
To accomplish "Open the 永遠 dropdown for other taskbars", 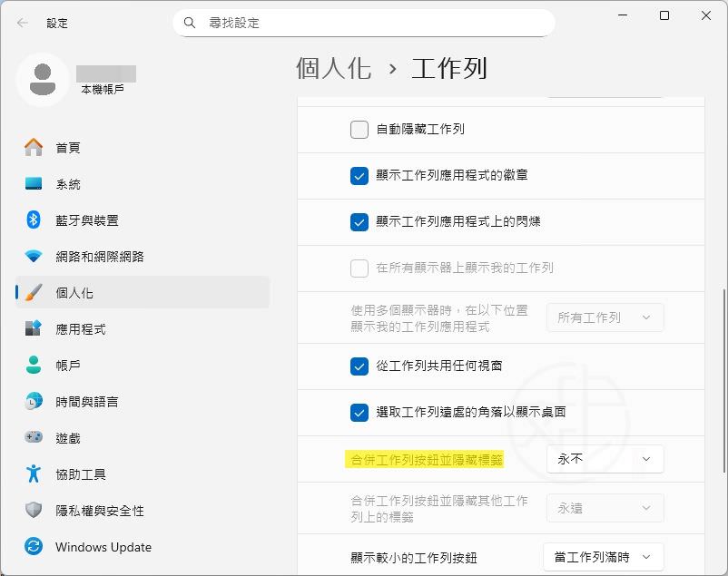I will [605, 508].
